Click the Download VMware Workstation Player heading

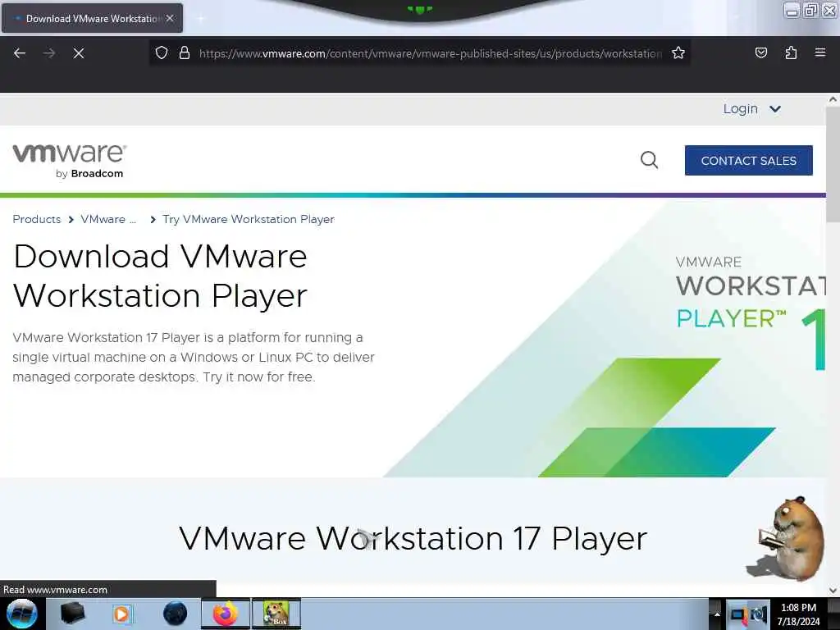tap(160, 276)
